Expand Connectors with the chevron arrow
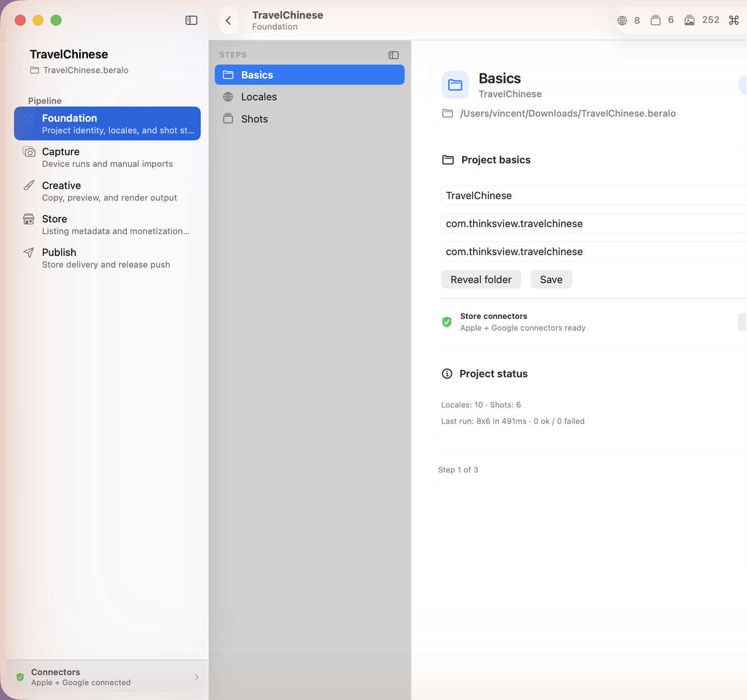The height and width of the screenshot is (700, 747). coord(197,677)
